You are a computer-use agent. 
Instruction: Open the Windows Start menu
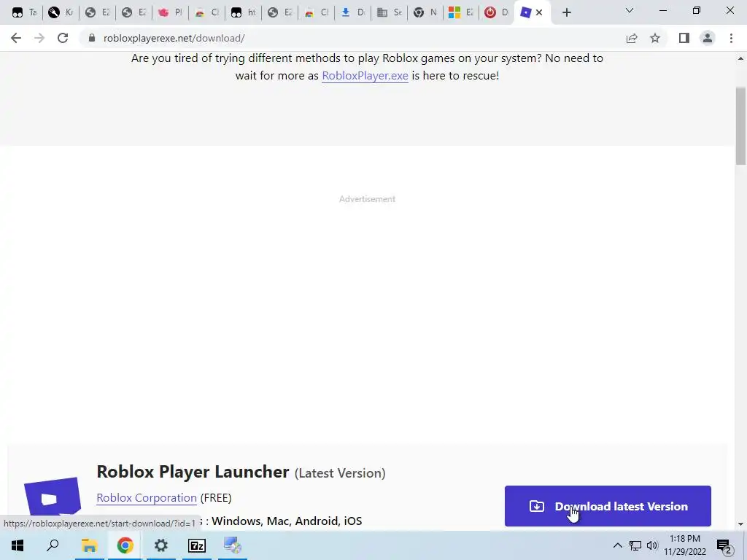[18, 545]
